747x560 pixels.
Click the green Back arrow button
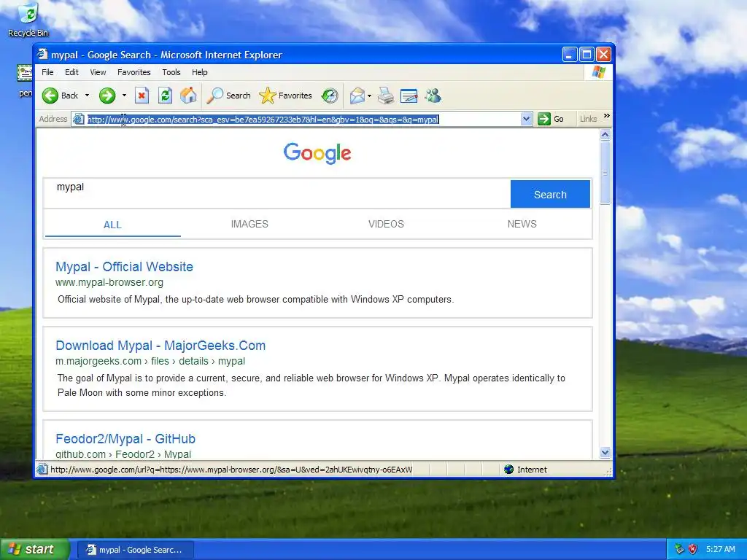click(50, 96)
